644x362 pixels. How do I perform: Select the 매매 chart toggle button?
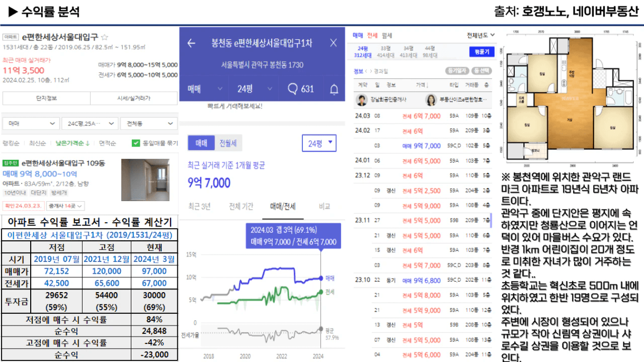click(201, 143)
